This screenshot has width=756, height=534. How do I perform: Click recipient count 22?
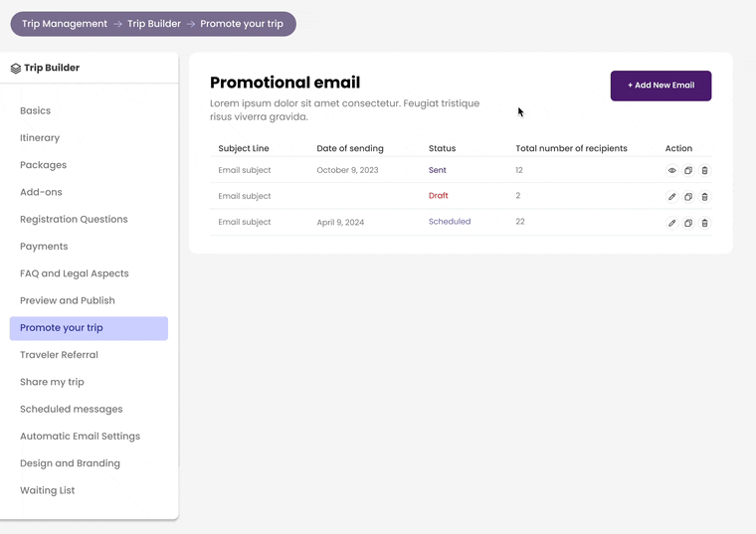[519, 222]
